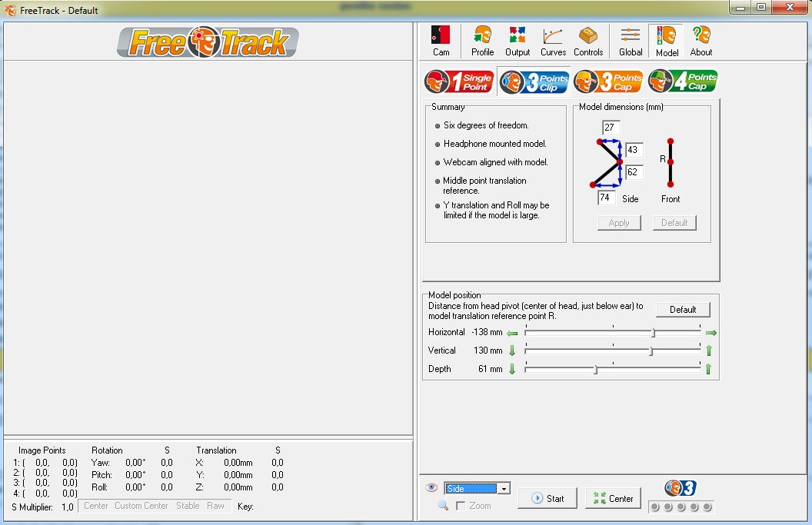
Task: Click the "Six degrees of freedom." summary line
Action: tap(486, 125)
